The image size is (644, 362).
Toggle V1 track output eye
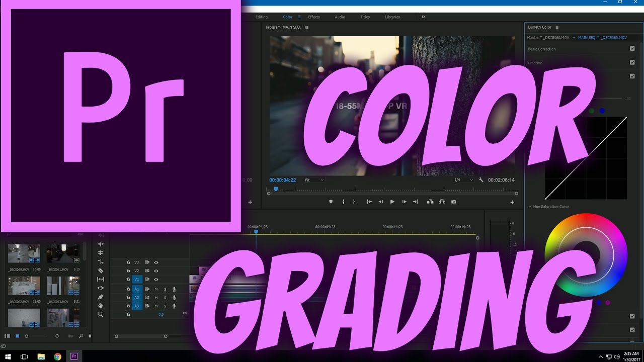[156, 280]
